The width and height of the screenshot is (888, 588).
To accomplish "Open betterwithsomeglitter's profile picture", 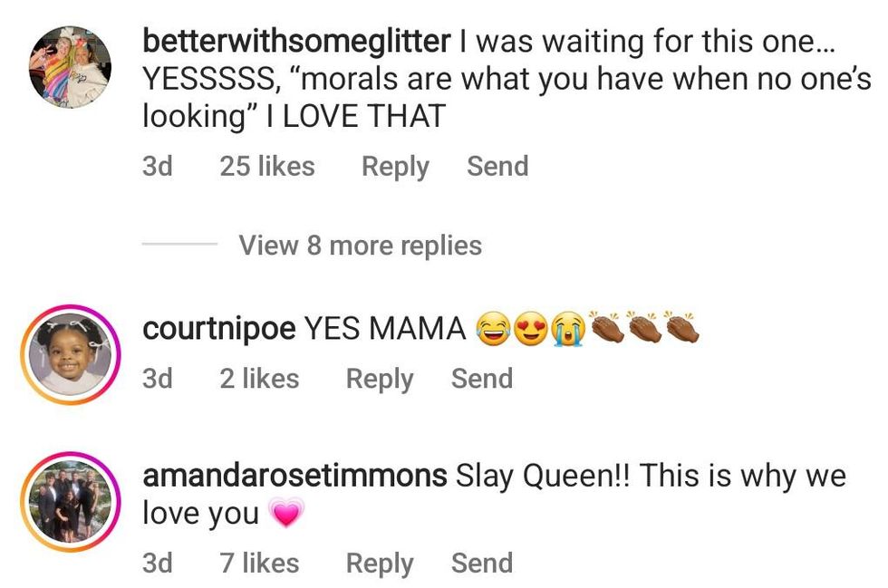I will click(70, 67).
